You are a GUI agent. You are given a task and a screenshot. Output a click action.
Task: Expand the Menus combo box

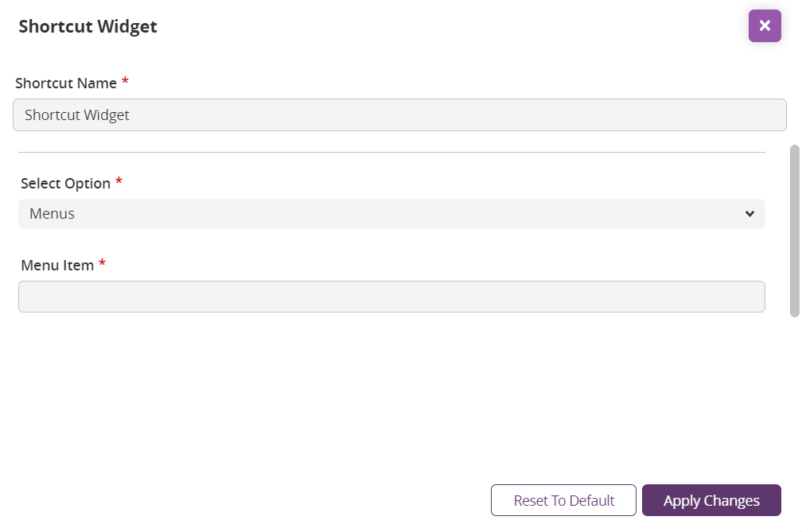click(391, 214)
